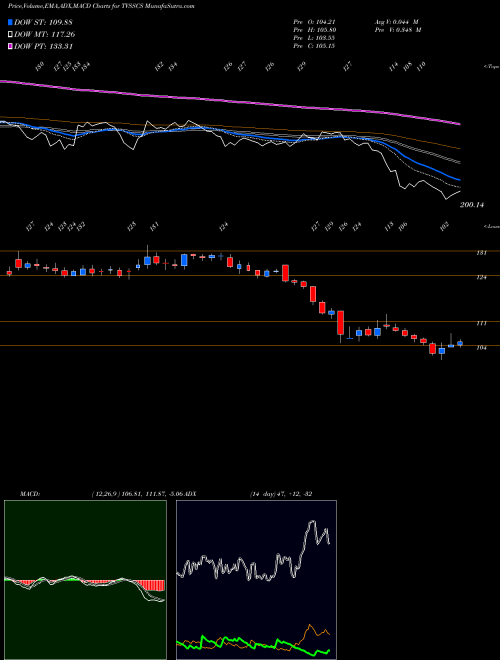Click the '114' tops label
This screenshot has width=500, height=660.
click(x=394, y=67)
